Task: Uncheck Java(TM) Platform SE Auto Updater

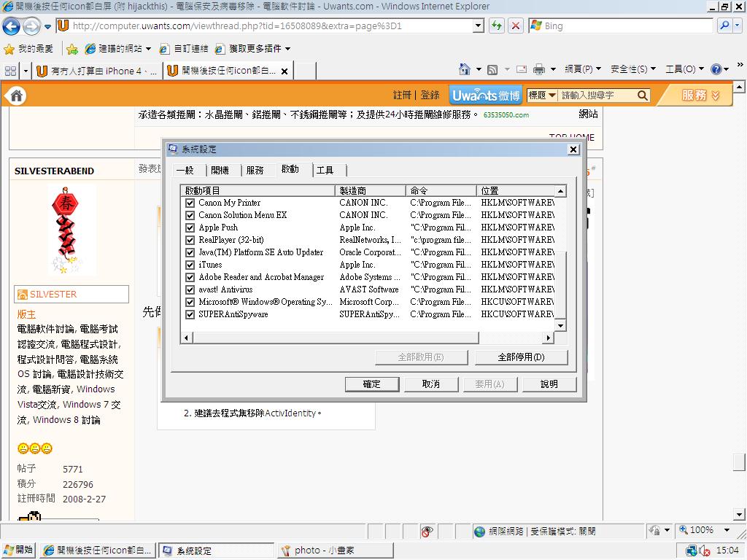Action: [190, 252]
